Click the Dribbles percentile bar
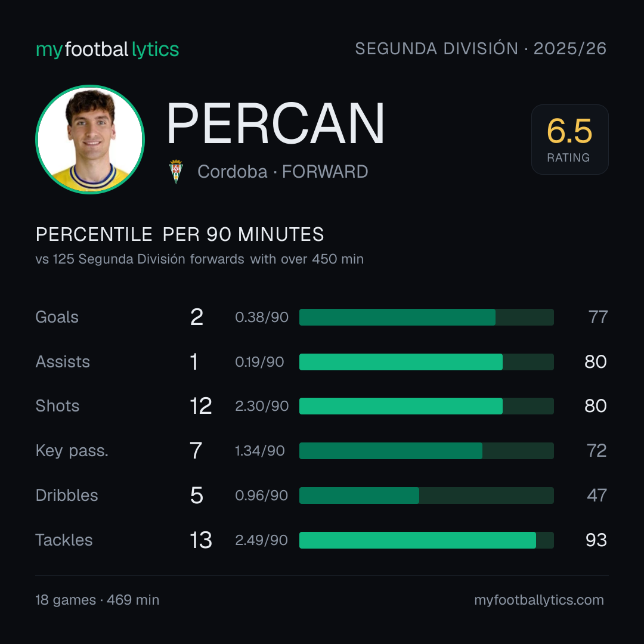Viewport: 644px width, 644px height. [x=426, y=496]
